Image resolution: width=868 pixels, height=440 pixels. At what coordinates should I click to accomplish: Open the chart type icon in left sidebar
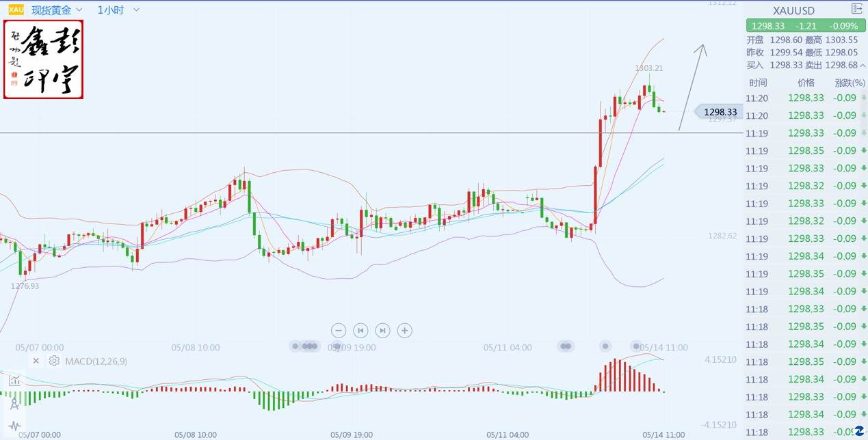14,381
